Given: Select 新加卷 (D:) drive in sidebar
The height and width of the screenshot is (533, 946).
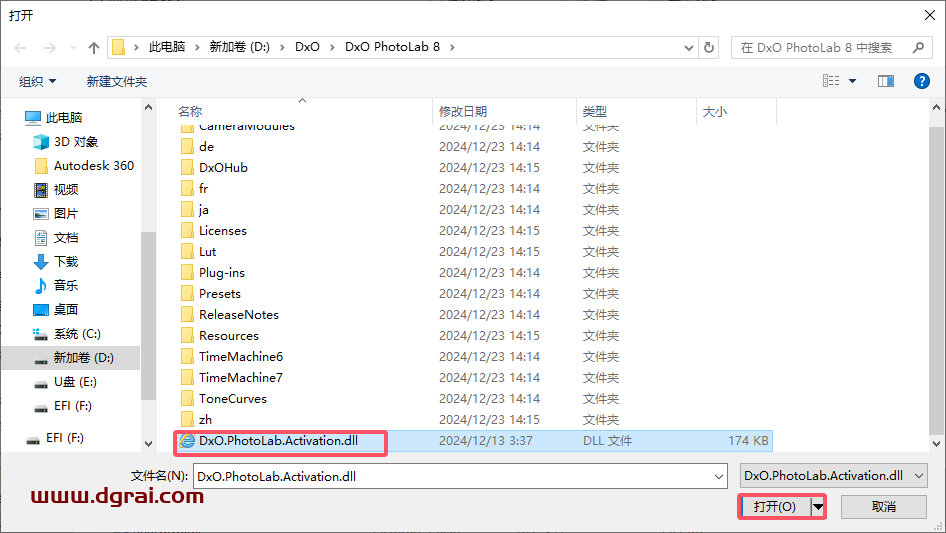Looking at the screenshot, I should tap(73, 358).
